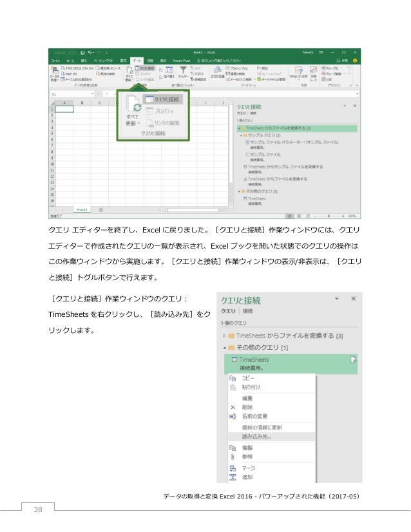Click the 並べ替え sort button
Image resolution: width=411 pixels, height=532 pixels.
[169, 73]
